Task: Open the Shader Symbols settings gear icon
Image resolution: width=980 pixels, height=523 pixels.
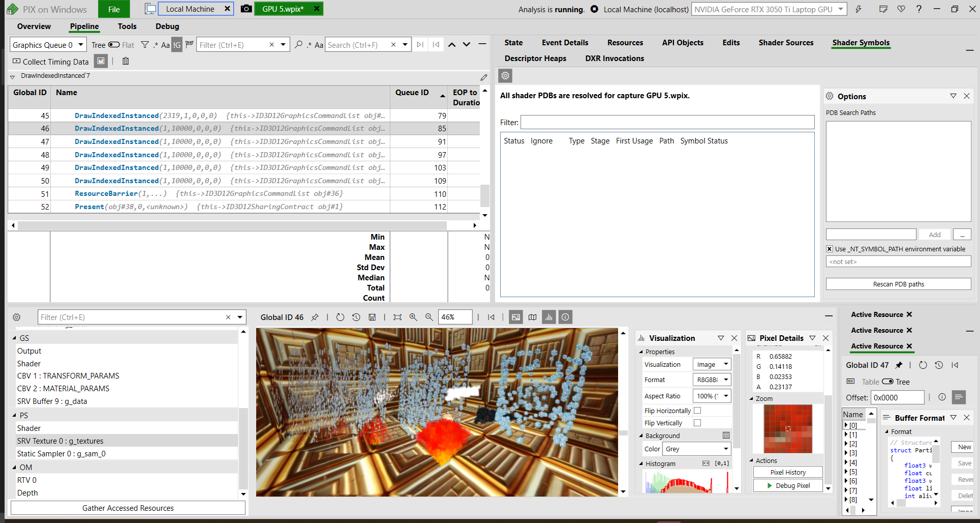Action: (x=505, y=76)
